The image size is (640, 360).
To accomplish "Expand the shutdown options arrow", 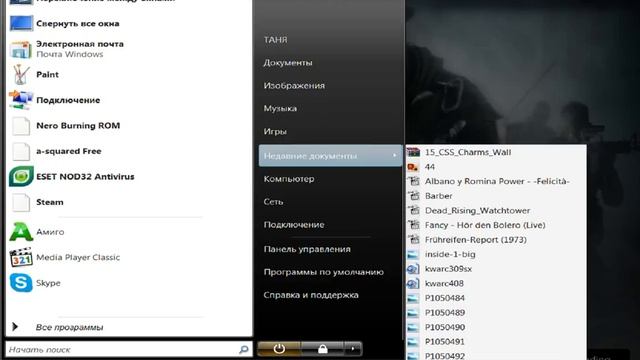I will coord(353,349).
